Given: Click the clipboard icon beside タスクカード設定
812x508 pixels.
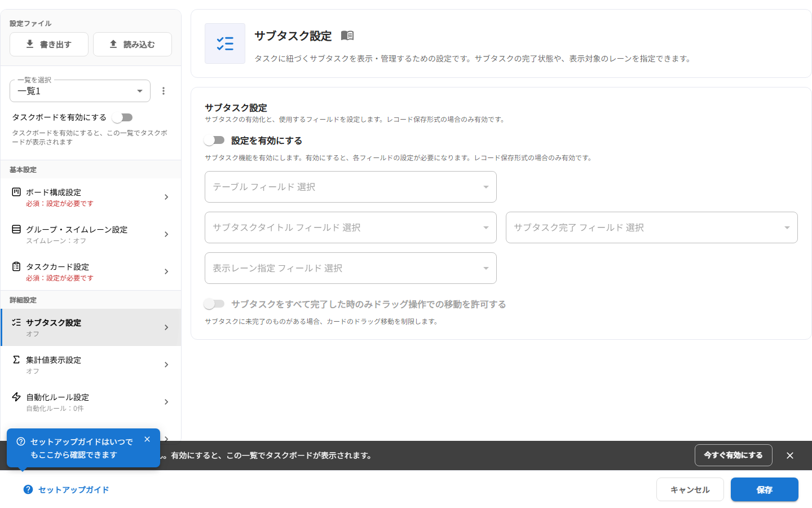Looking at the screenshot, I should [16, 266].
